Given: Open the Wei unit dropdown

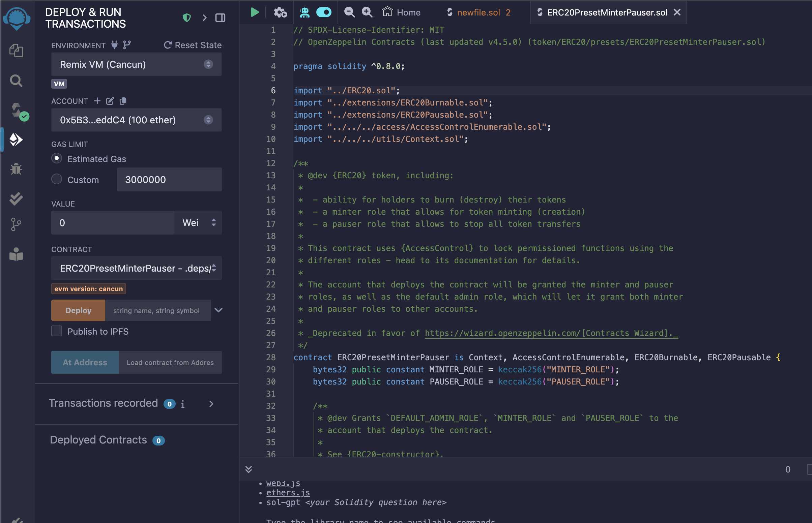Looking at the screenshot, I should point(198,223).
